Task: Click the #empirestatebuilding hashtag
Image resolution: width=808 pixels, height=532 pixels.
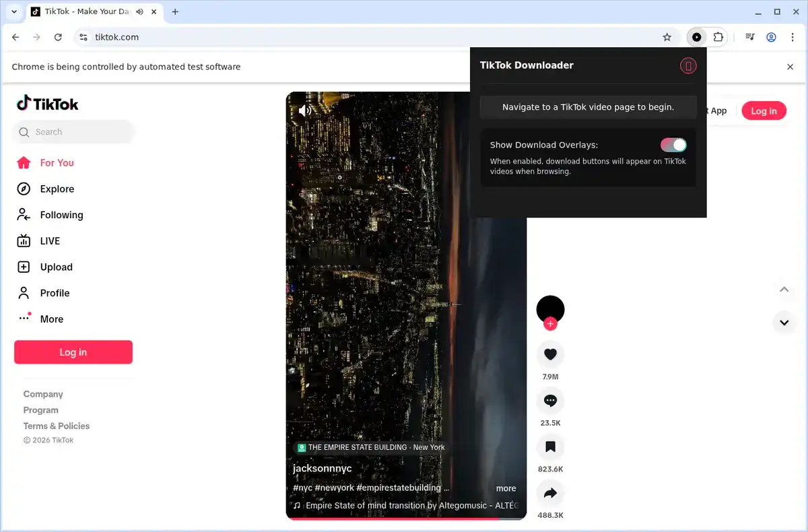Action: pos(399,488)
